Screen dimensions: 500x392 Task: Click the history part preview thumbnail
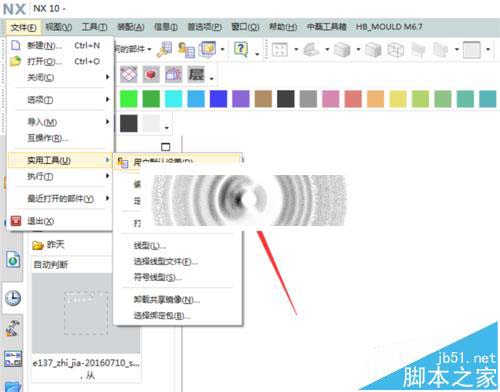click(86, 313)
